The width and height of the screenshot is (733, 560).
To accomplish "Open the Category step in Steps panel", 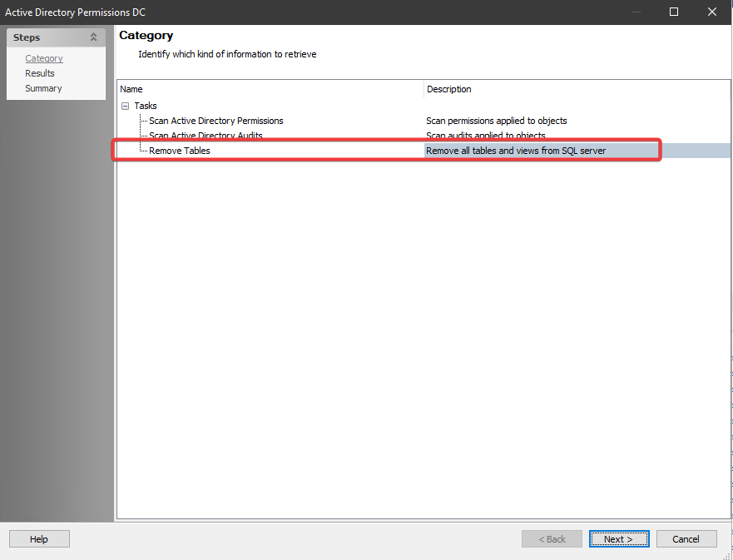I will point(43,58).
